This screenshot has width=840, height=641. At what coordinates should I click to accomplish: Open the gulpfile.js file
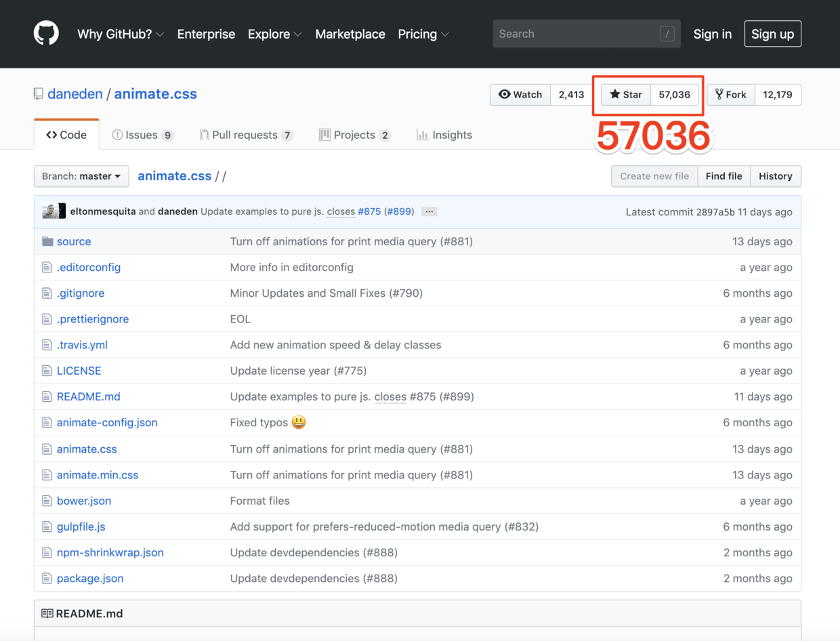pyautogui.click(x=81, y=526)
